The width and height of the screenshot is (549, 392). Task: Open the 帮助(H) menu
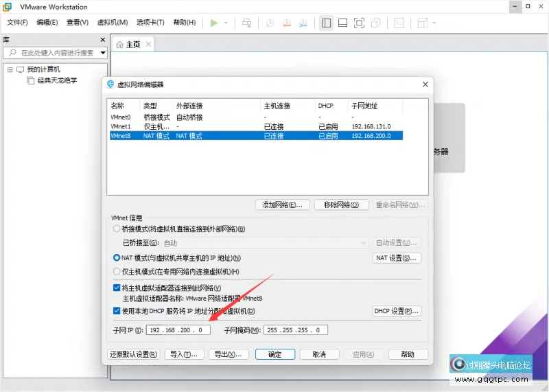pos(185,23)
